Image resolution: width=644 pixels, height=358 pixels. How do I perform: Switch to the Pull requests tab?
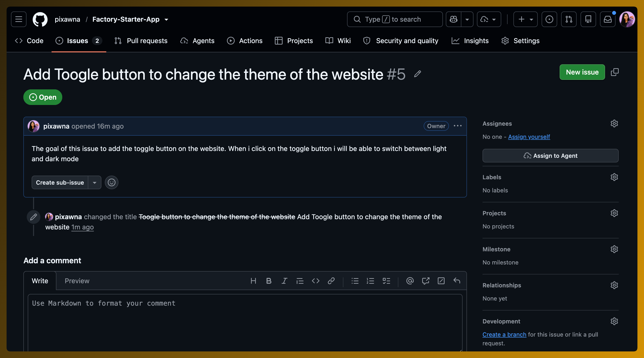[x=141, y=41]
